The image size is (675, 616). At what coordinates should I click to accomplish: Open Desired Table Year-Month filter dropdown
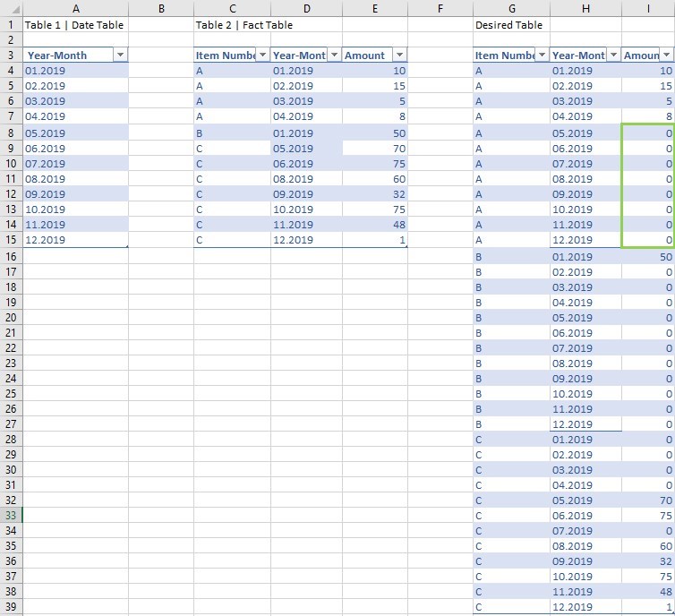(x=614, y=56)
